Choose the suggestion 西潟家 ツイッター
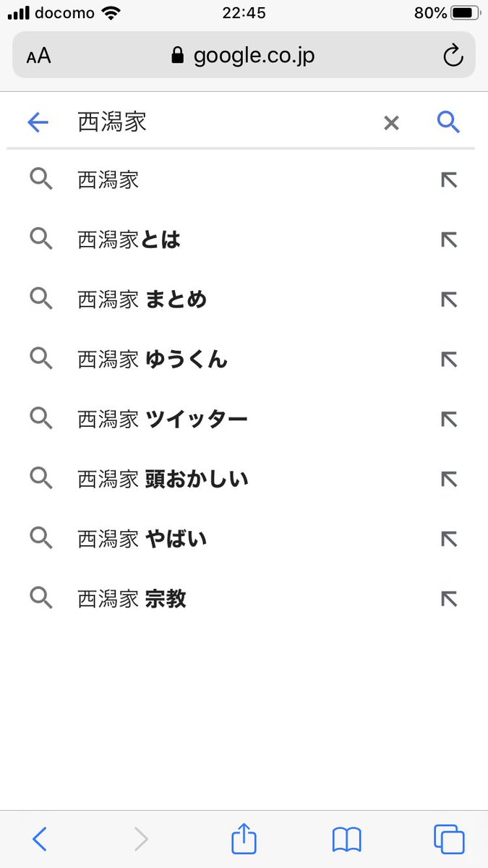Viewport: 488px width, 868px height. [x=244, y=419]
